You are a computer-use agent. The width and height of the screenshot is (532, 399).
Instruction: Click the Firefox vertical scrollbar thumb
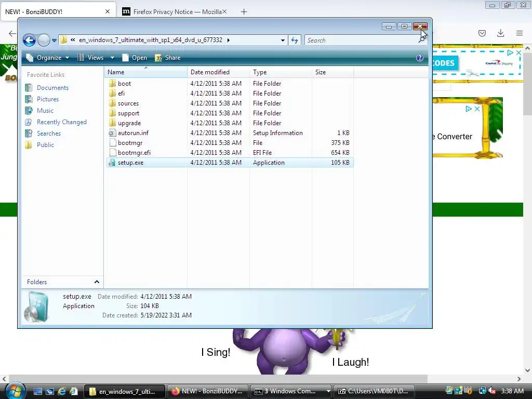(528, 83)
